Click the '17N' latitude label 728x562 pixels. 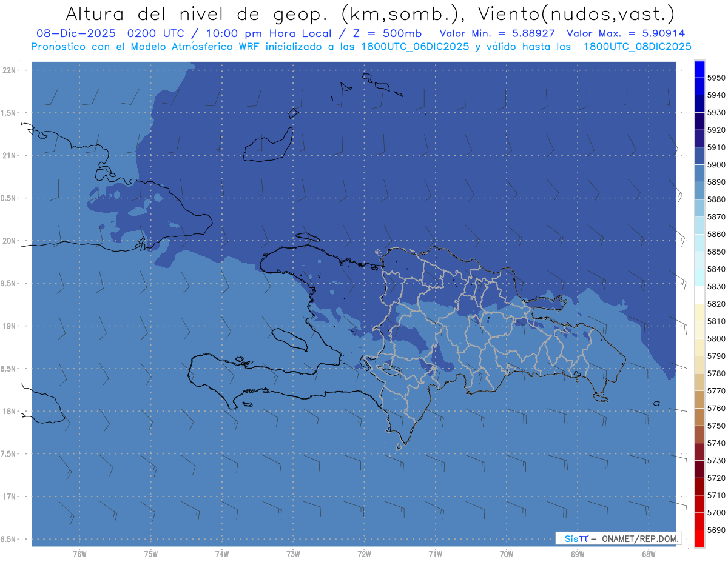[x=10, y=496]
